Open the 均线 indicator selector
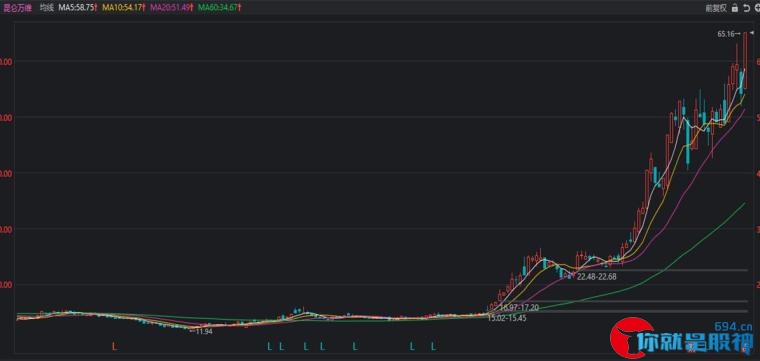This screenshot has height=361, width=760. 47,8
